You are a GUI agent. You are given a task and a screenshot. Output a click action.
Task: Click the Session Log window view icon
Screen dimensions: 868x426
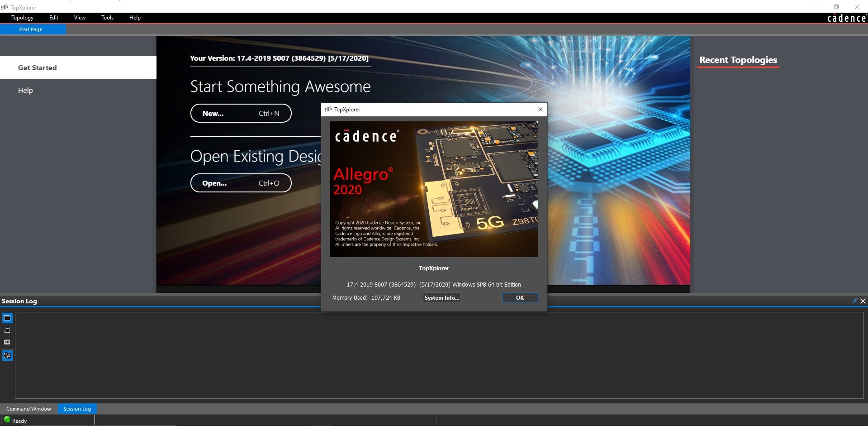[x=7, y=318]
